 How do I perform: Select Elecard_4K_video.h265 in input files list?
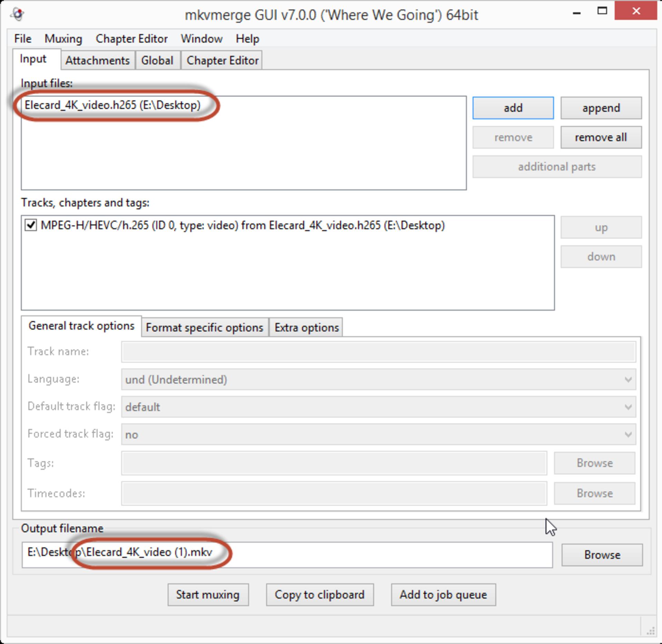[x=112, y=105]
